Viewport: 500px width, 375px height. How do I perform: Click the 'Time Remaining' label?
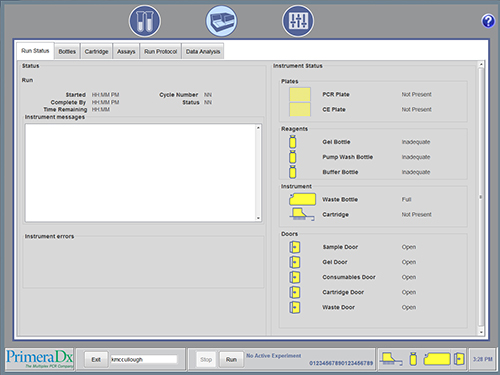pos(65,109)
